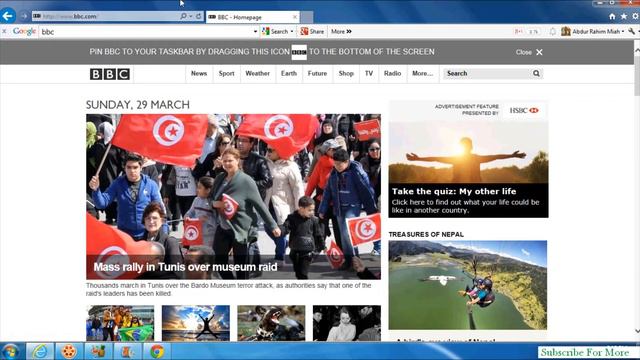Viewport: 640px width, 360px height.
Task: Open the Windows Start button
Action: 10,351
